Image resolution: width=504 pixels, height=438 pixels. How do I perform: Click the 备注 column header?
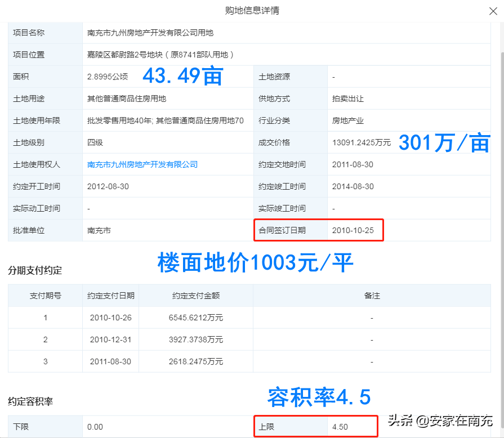tap(372, 296)
